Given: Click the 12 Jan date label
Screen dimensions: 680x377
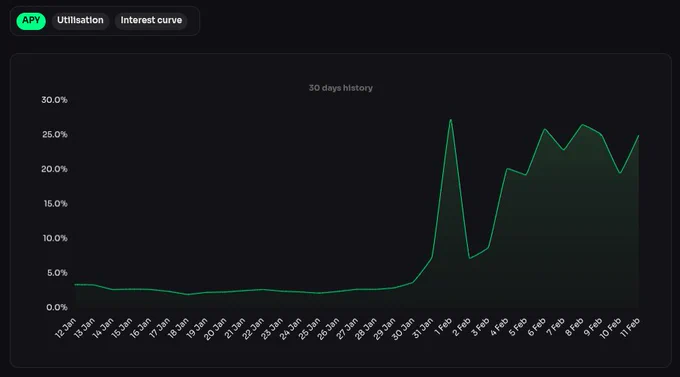Looking at the screenshot, I should point(65,328).
